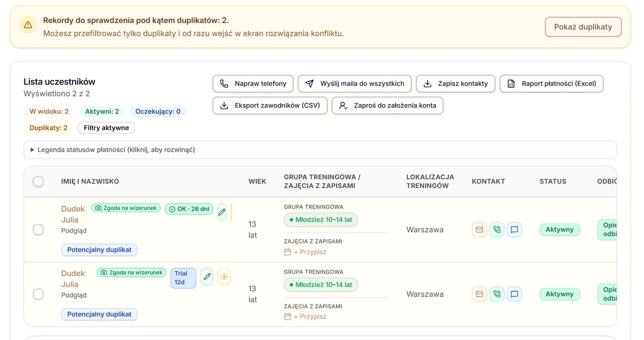Click the Aktywni: 2 chip
The height and width of the screenshot is (340, 644).
(x=102, y=112)
